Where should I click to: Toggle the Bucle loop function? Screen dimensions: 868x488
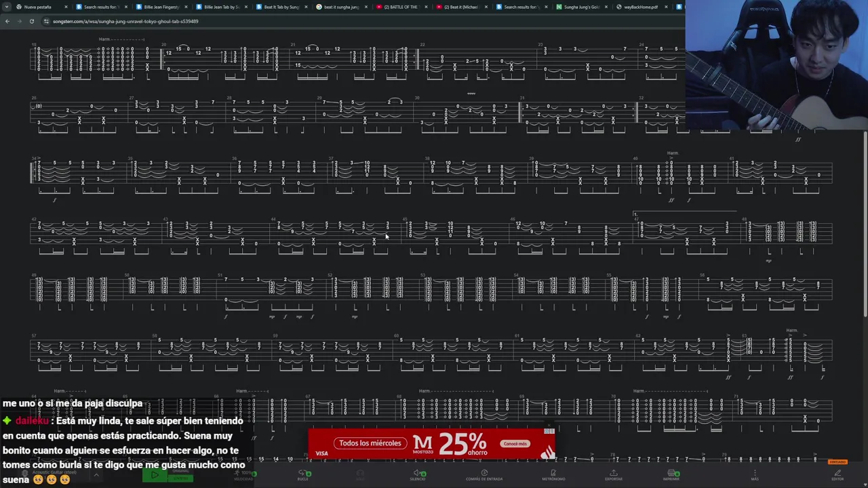(303, 475)
